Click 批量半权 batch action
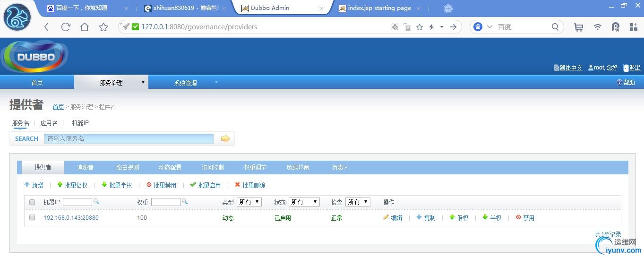This screenshot has height=258, width=644. coord(117,185)
